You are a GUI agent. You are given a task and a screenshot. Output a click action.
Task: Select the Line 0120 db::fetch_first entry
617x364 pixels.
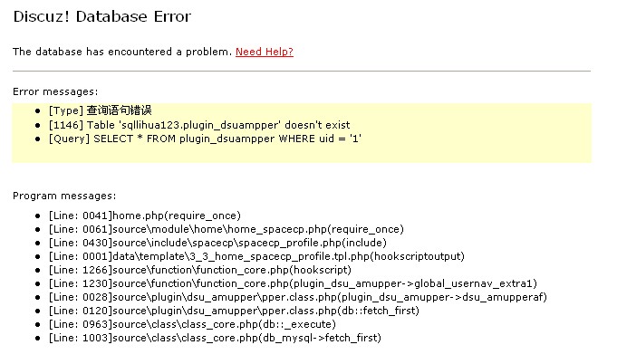234,311
